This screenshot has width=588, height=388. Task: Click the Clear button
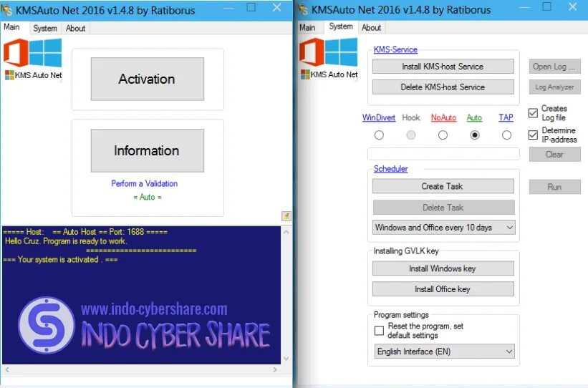click(554, 155)
